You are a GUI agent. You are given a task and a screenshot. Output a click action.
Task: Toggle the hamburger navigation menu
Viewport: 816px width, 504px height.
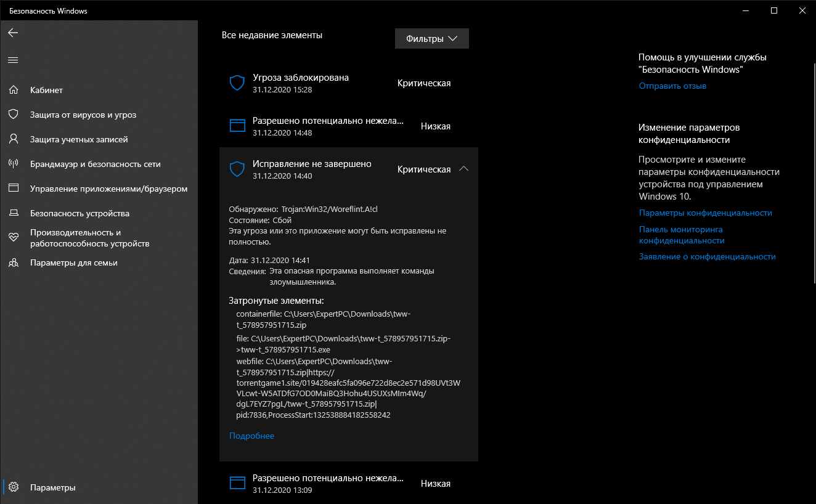13,60
